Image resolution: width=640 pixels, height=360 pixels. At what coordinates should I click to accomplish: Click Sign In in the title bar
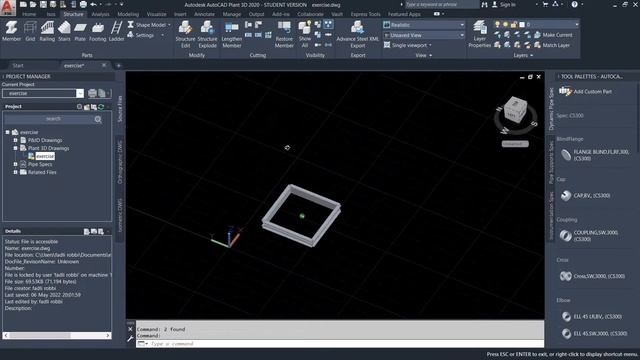pyautogui.click(x=504, y=4)
